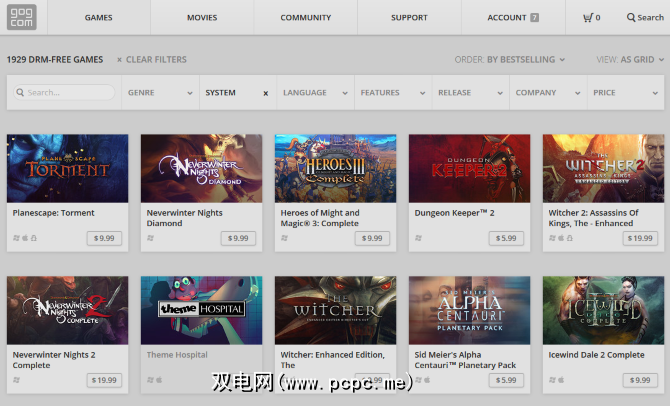This screenshot has width=670, height=406.
Task: Open the Neverwinter Nights Diamond cover image
Action: click(201, 168)
